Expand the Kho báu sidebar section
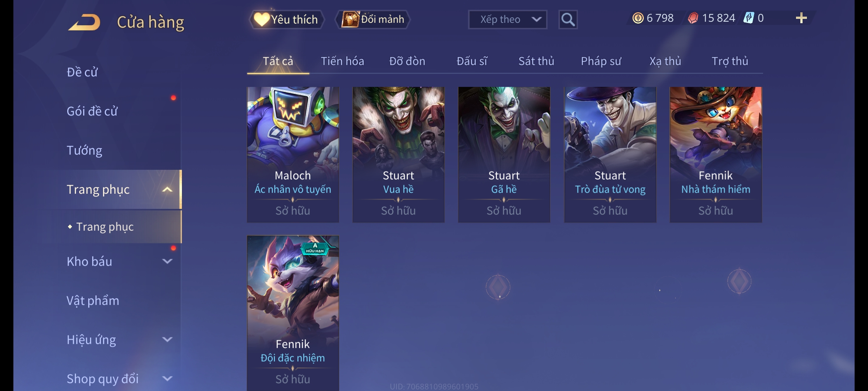The image size is (868, 391). pyautogui.click(x=167, y=261)
